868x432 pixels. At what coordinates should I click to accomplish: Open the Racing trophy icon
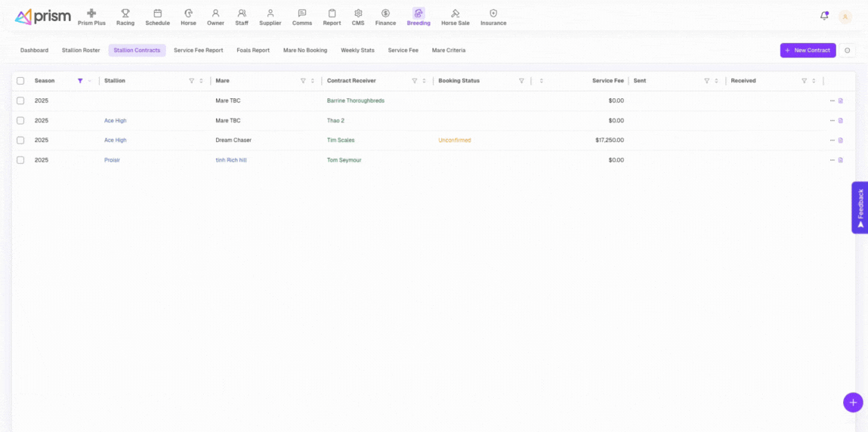[125, 14]
